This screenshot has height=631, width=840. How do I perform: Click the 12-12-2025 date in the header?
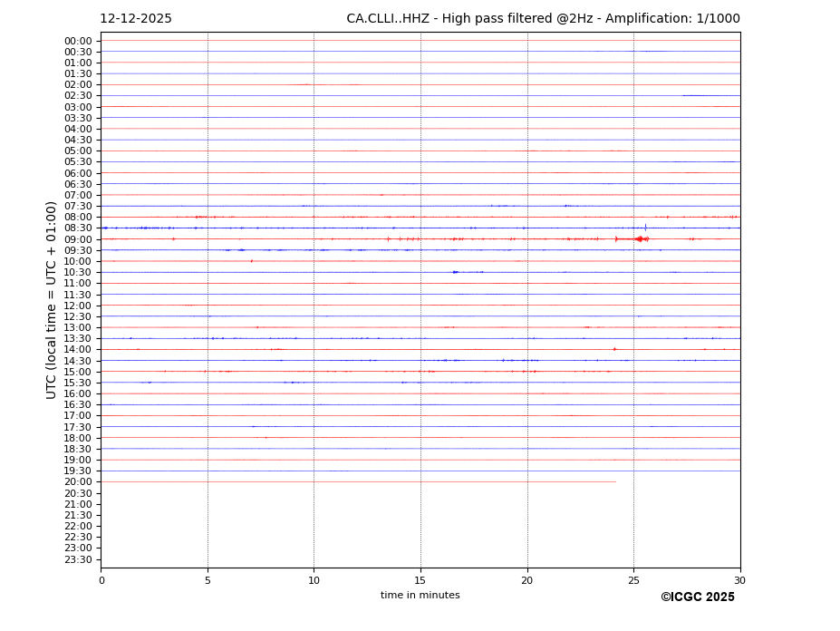click(x=135, y=19)
